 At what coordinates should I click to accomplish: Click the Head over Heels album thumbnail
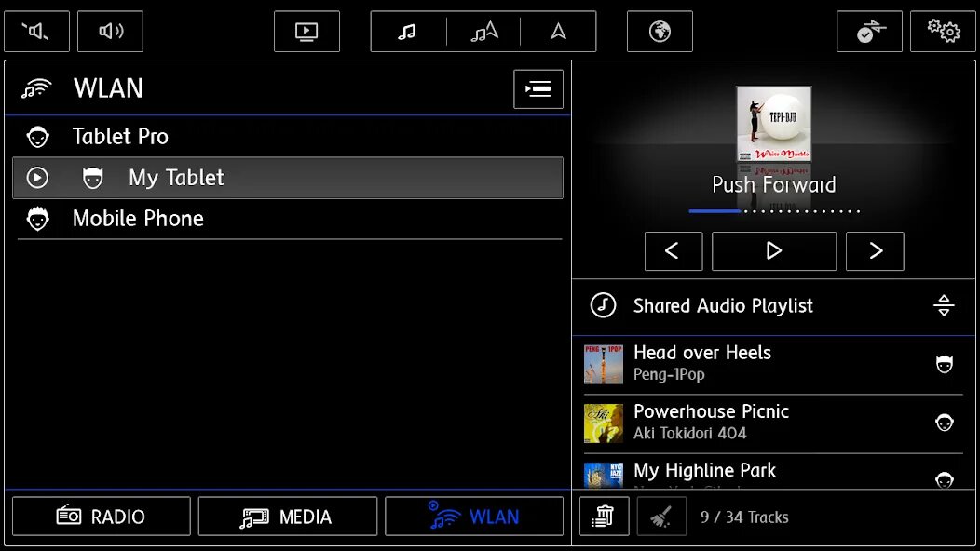603,364
